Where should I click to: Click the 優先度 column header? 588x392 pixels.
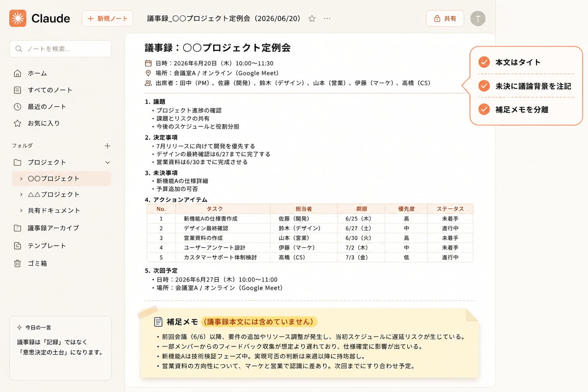point(406,209)
